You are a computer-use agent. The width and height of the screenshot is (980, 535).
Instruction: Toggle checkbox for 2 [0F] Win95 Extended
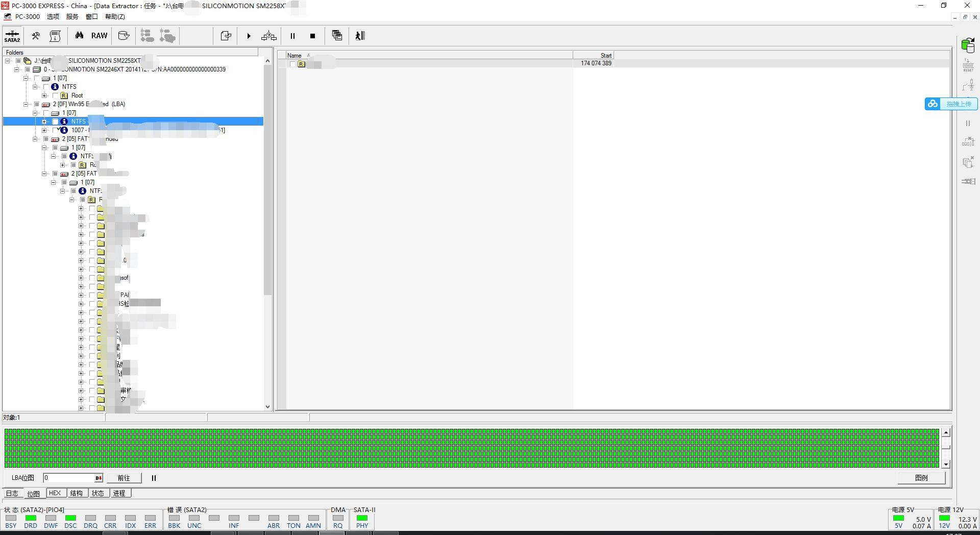(x=37, y=104)
